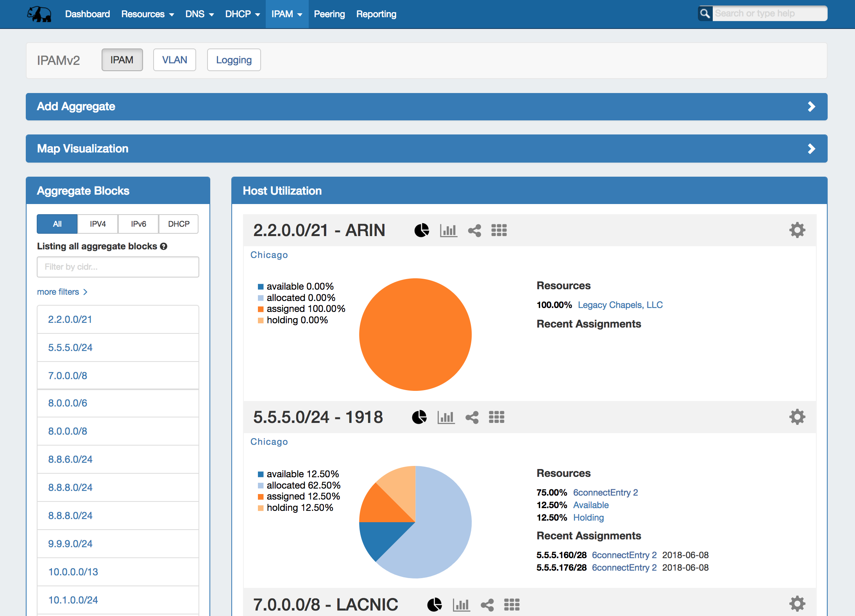Click bar chart icon for 7.0.0.0/8 LACNIC

(461, 605)
